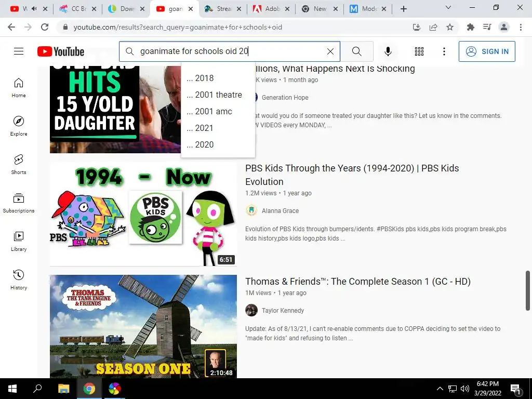
Task: Open the Windows Start menu
Action: (x=12, y=389)
